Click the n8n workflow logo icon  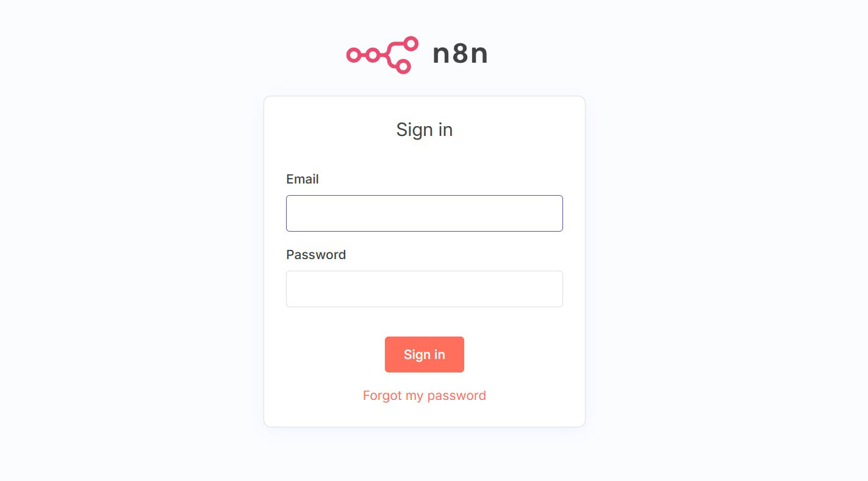pos(382,55)
